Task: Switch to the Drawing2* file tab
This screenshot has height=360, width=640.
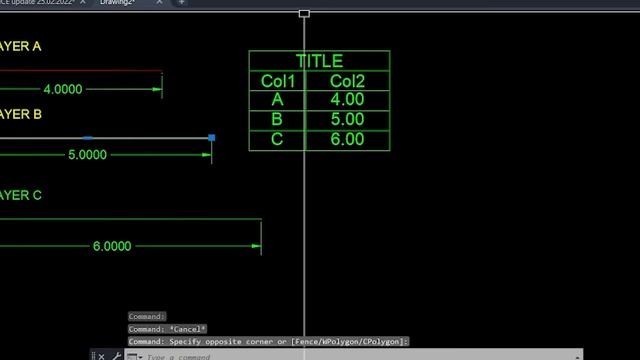Action: click(x=118, y=2)
